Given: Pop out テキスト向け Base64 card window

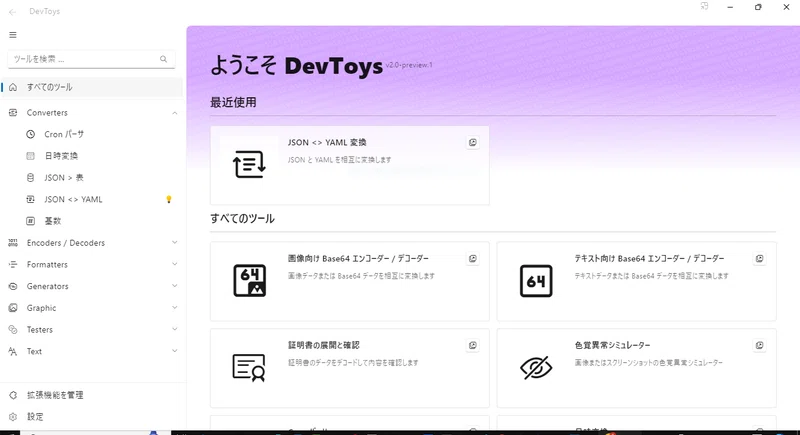Looking at the screenshot, I should point(760,259).
